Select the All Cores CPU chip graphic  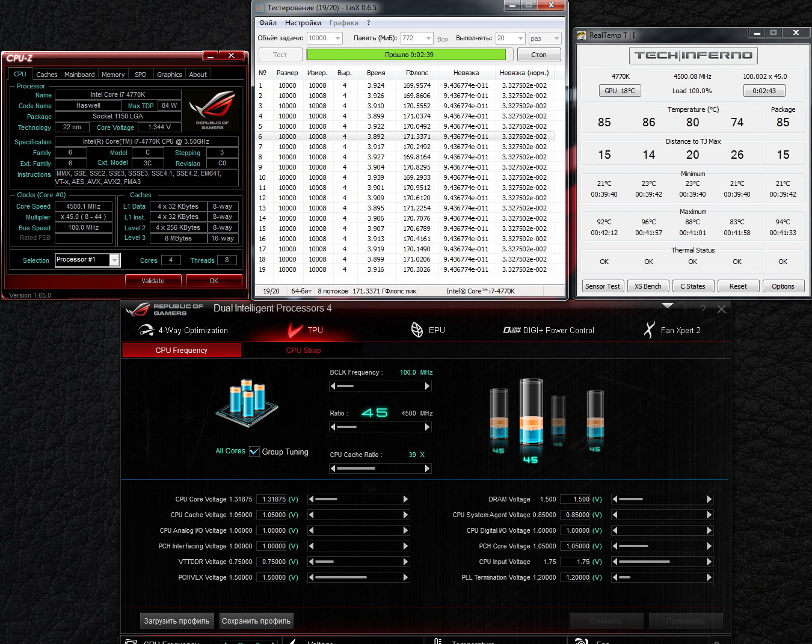[x=247, y=402]
